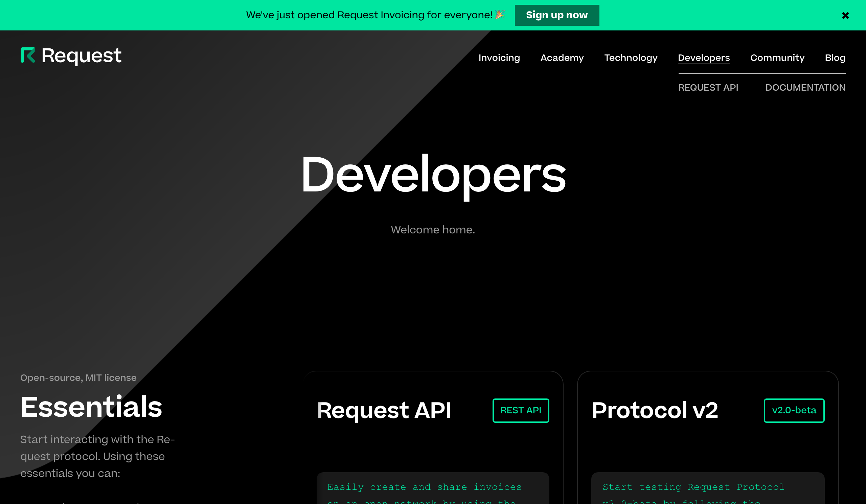Click the Protocol v2 card heading
Image resolution: width=866 pixels, height=504 pixels.
(655, 410)
